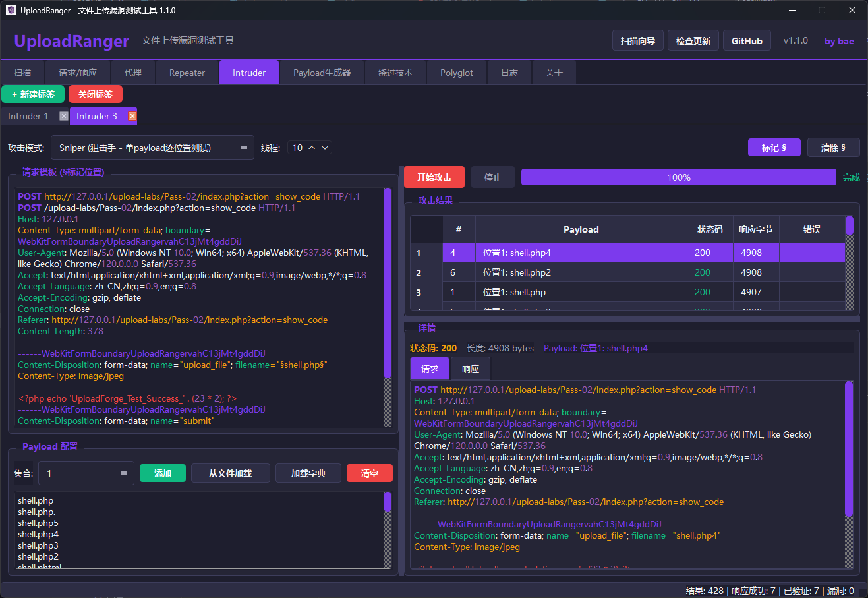Select the result row 位置1: shell.php4

(627, 253)
